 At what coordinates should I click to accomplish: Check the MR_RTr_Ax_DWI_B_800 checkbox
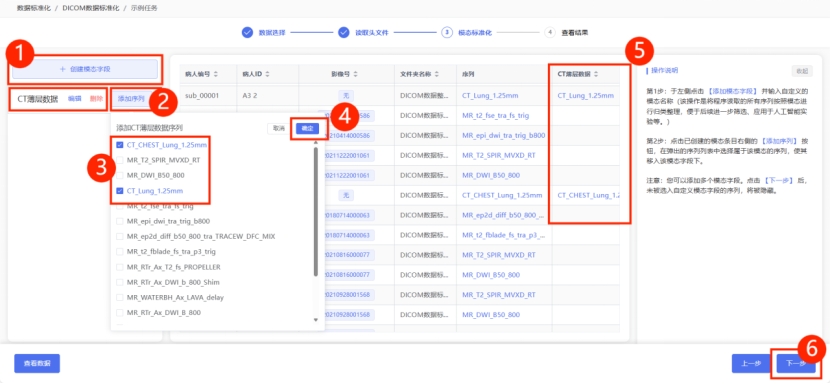(x=120, y=313)
